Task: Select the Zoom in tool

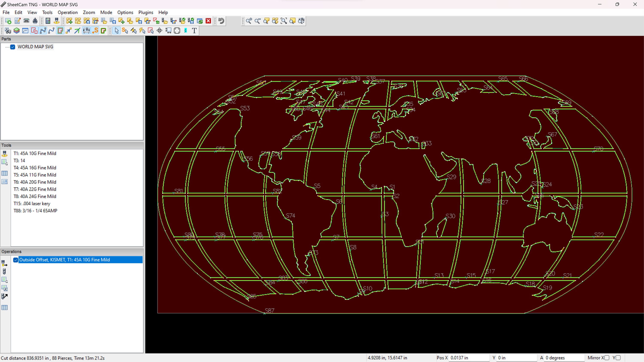Action: [x=249, y=21]
